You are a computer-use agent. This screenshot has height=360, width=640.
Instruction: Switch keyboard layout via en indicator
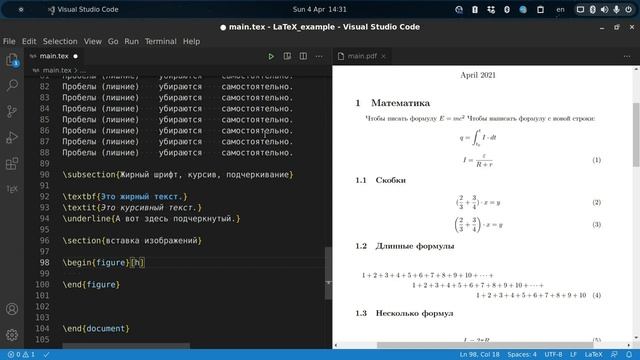(x=560, y=9)
